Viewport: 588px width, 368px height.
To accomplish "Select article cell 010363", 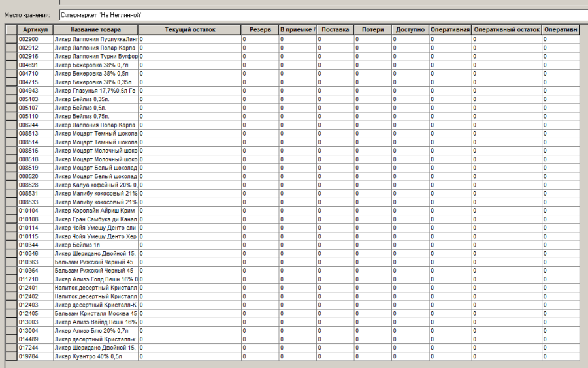I will click(x=35, y=262).
